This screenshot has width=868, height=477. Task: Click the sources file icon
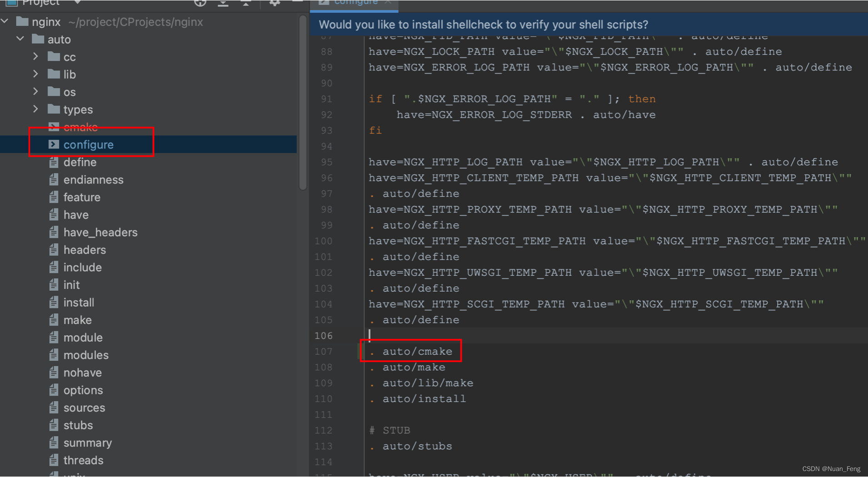[54, 407]
